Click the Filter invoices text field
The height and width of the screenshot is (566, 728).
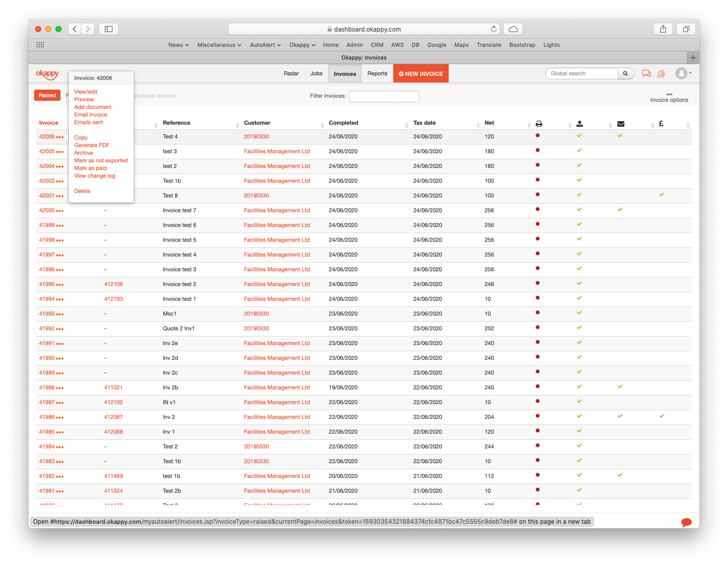[x=384, y=96]
